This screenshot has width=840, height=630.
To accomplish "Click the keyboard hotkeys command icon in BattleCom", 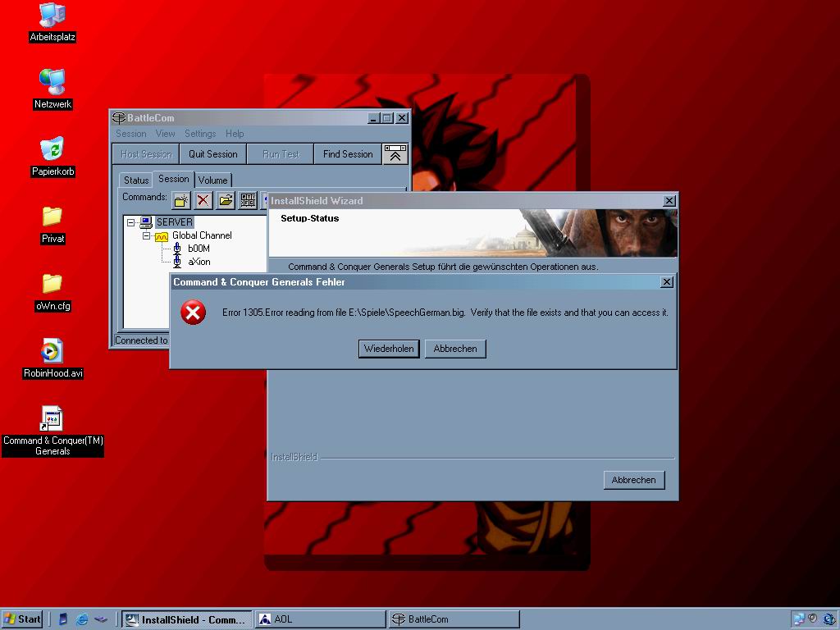I will click(x=248, y=201).
